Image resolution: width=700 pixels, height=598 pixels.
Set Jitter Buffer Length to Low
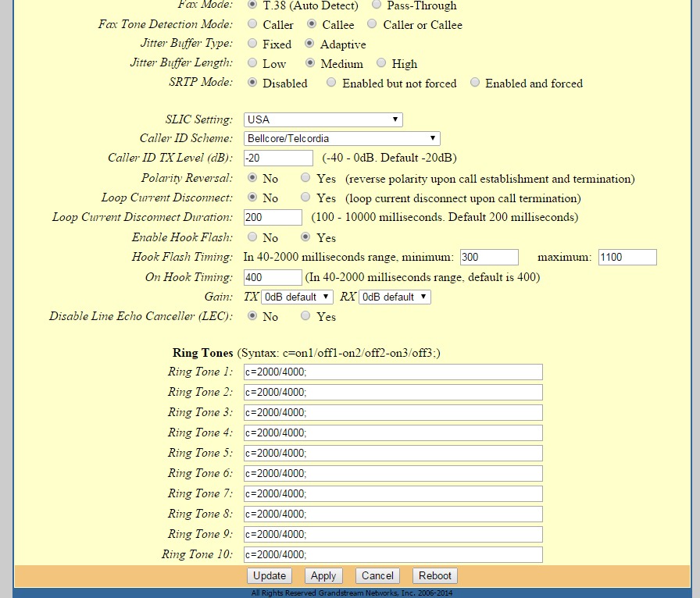(x=252, y=63)
